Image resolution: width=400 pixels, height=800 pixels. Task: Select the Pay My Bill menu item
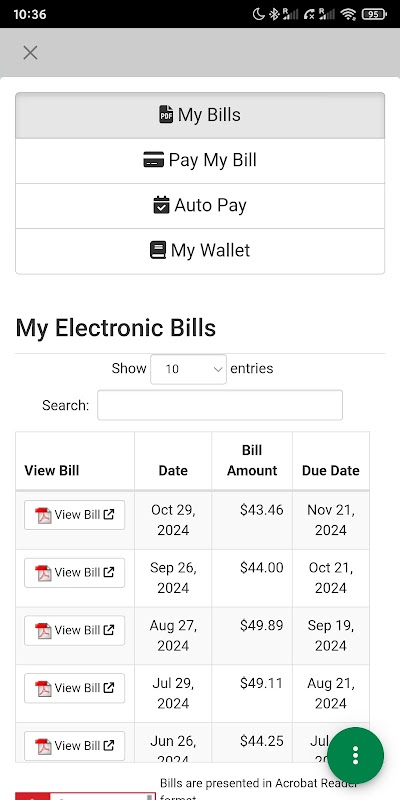click(x=200, y=160)
